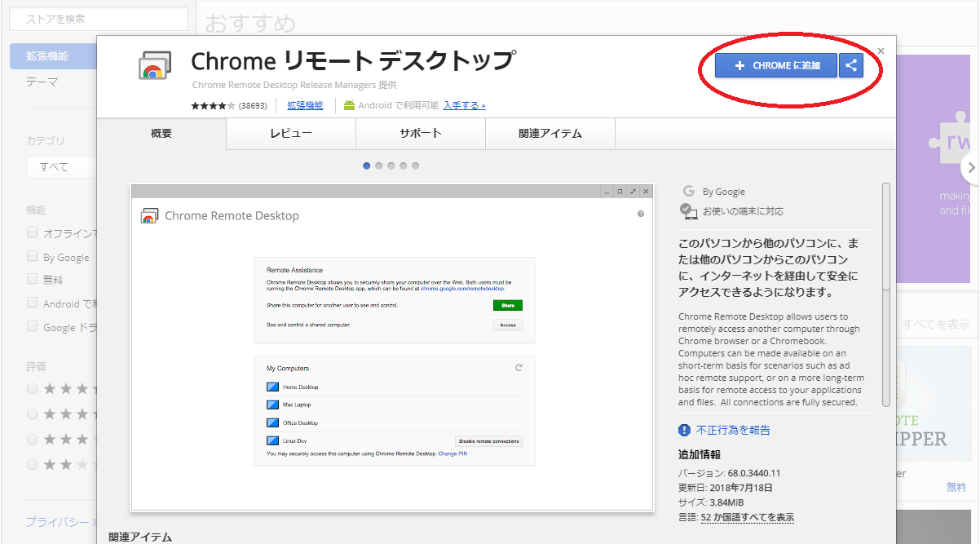This screenshot has height=544, width=980.
Task: Select the two-star rating radio button
Action: (33, 465)
